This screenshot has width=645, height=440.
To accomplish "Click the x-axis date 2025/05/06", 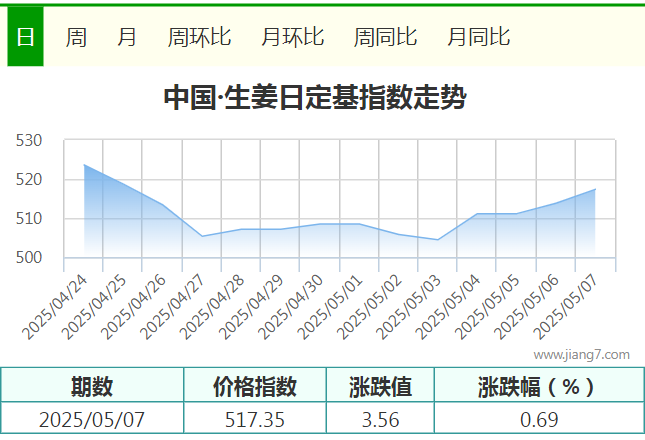I will click(527, 307).
